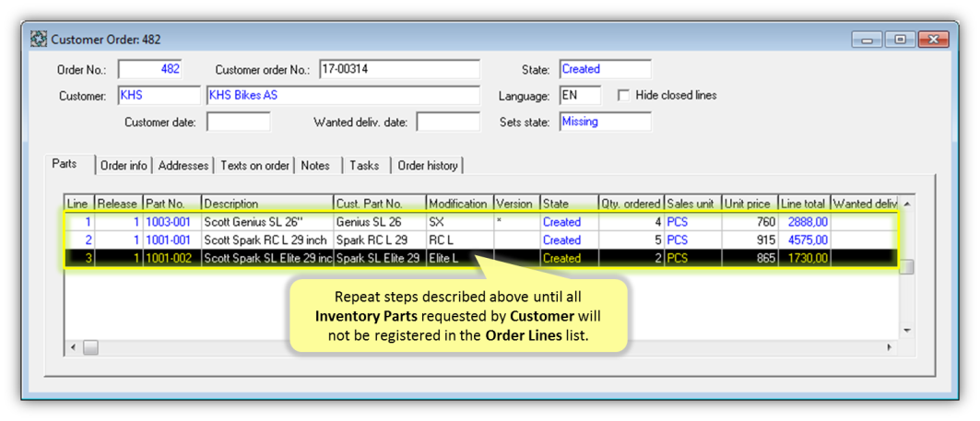This screenshot has width=980, height=421.
Task: Click Scott Spark SL Elite 29 description
Action: [268, 258]
